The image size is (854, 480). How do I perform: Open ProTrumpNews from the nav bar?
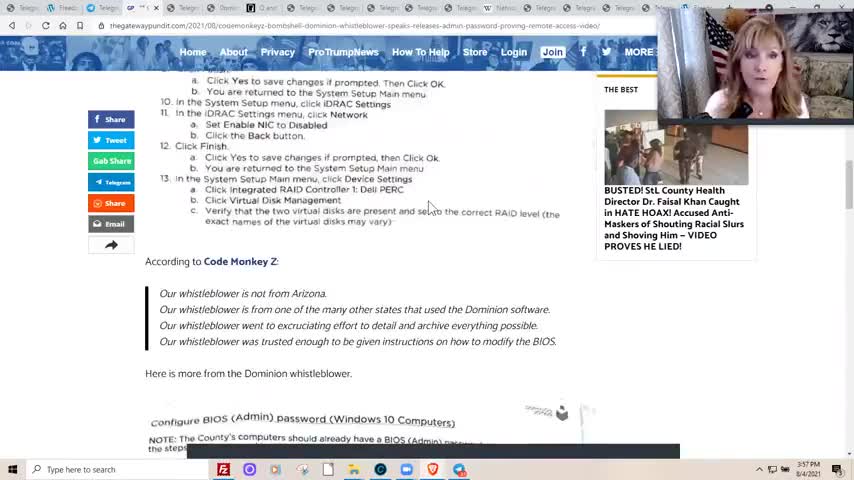coord(343,52)
